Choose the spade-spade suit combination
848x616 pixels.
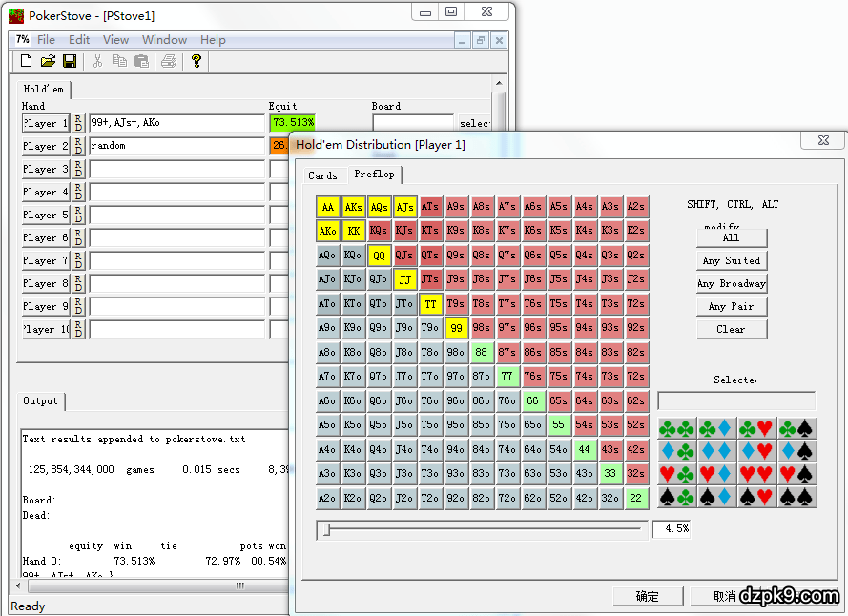(x=797, y=497)
